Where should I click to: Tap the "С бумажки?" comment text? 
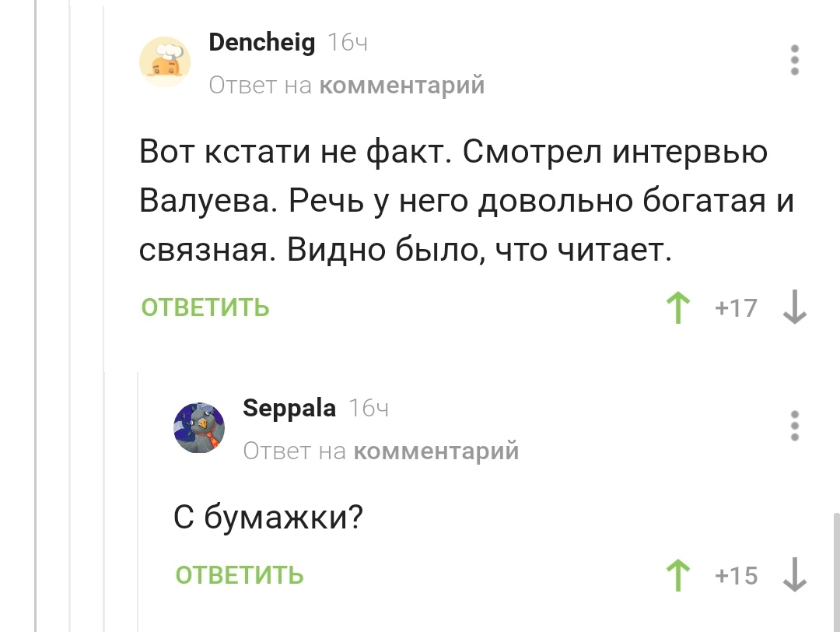pyautogui.click(x=269, y=516)
